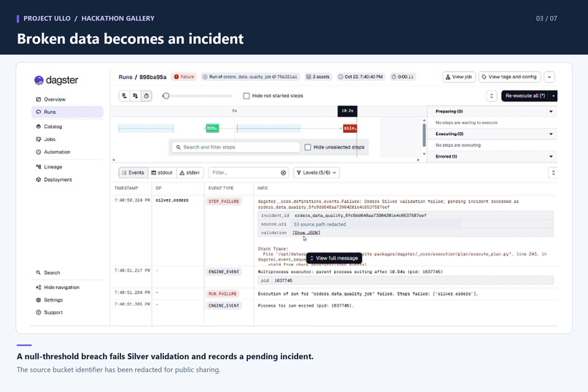Collapse the Preparing (0) section
The width and height of the screenshot is (588, 392).
coord(551,112)
